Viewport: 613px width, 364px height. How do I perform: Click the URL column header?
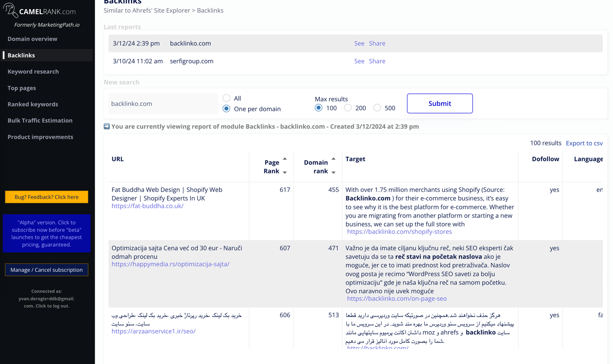118,159
